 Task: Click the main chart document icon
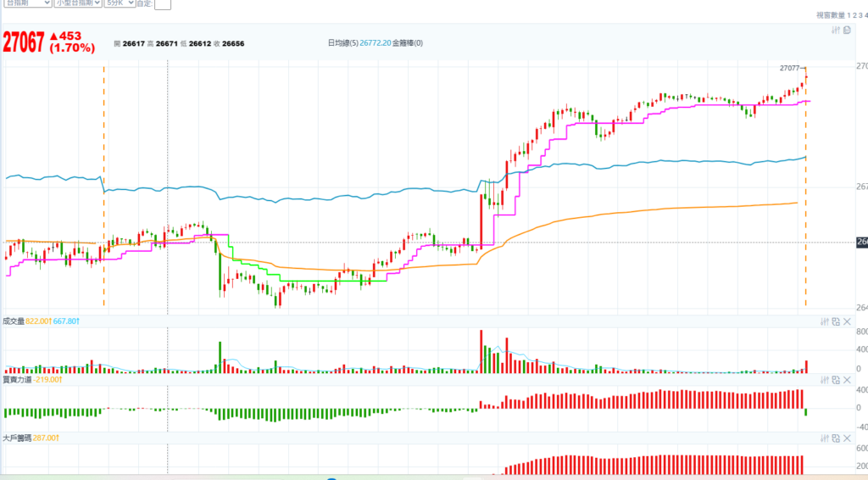coord(846,30)
